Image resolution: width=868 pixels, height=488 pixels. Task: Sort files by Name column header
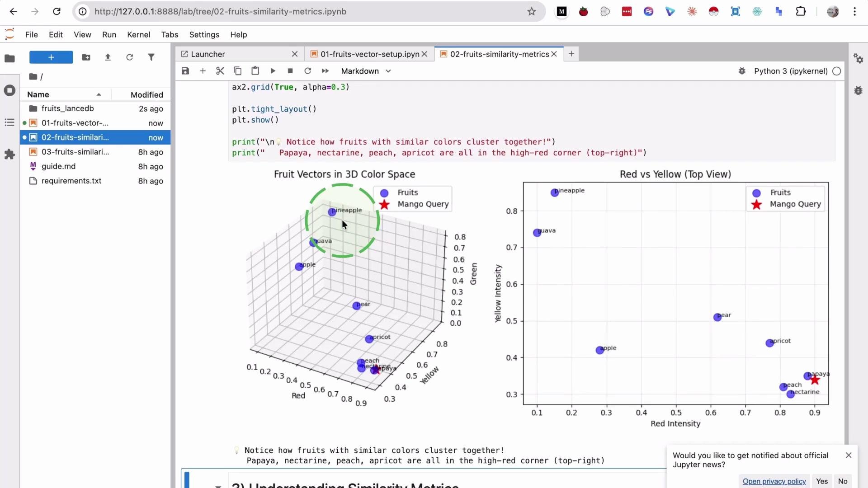click(66, 94)
